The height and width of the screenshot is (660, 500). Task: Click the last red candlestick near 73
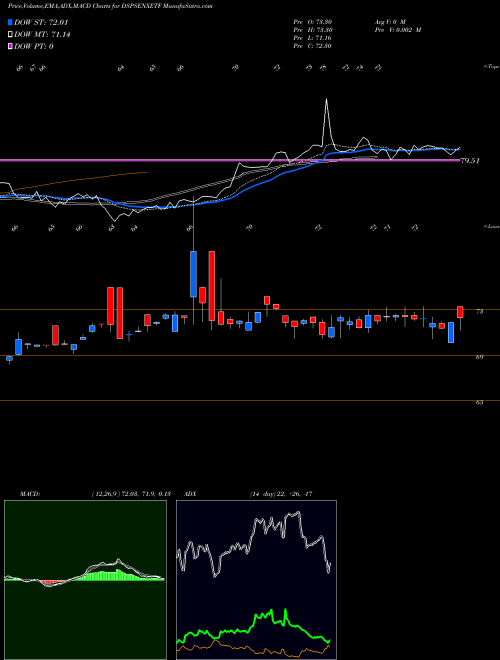(x=460, y=312)
